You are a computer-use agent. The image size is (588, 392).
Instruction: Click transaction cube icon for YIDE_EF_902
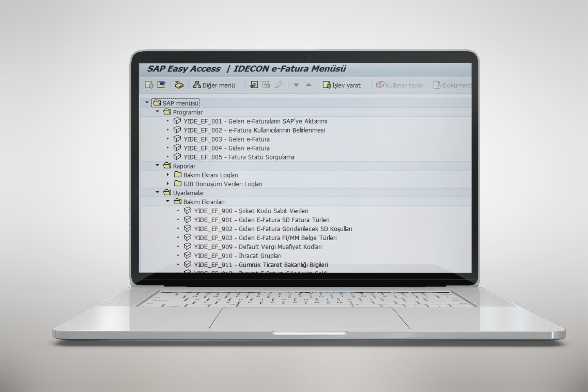click(x=188, y=229)
